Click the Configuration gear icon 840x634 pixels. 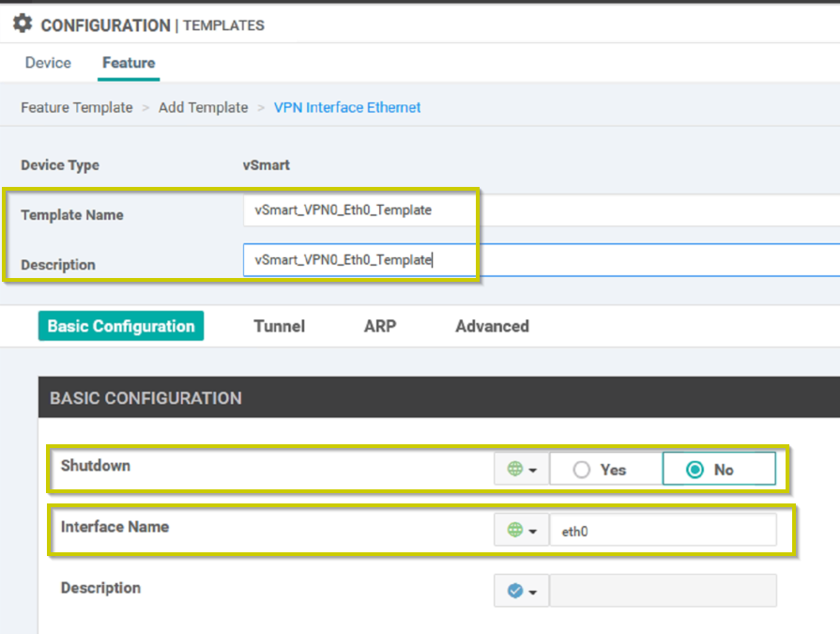pyautogui.click(x=23, y=23)
